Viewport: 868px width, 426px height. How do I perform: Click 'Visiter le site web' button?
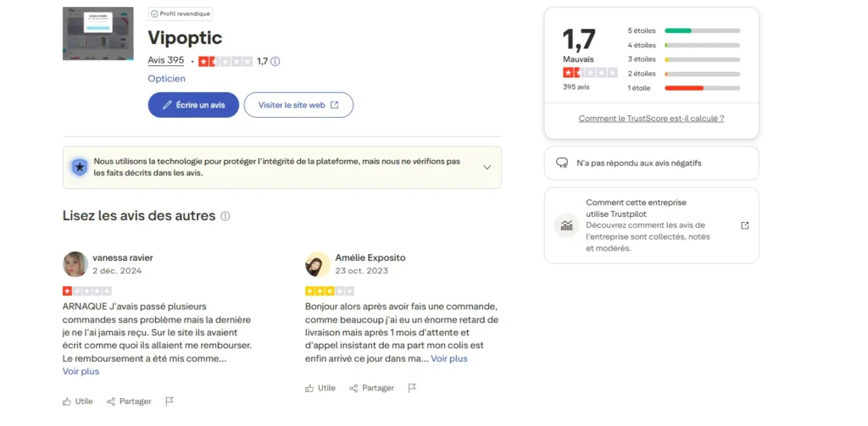tap(298, 105)
